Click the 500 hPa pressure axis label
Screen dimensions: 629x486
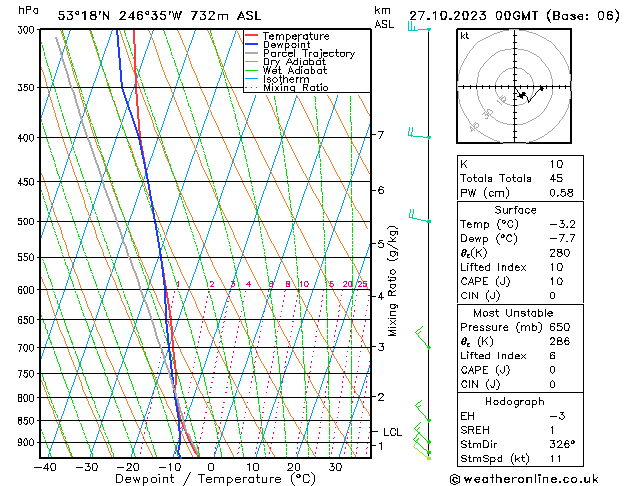coord(28,221)
